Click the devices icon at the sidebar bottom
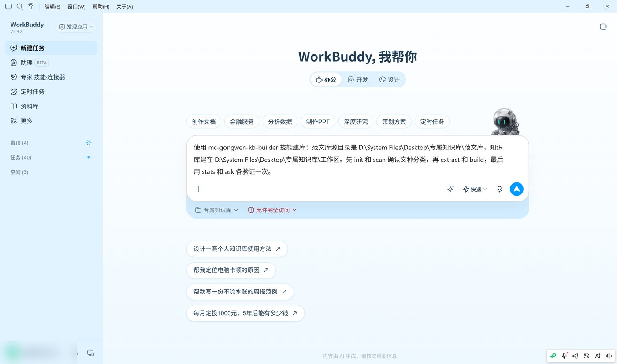 point(90,353)
